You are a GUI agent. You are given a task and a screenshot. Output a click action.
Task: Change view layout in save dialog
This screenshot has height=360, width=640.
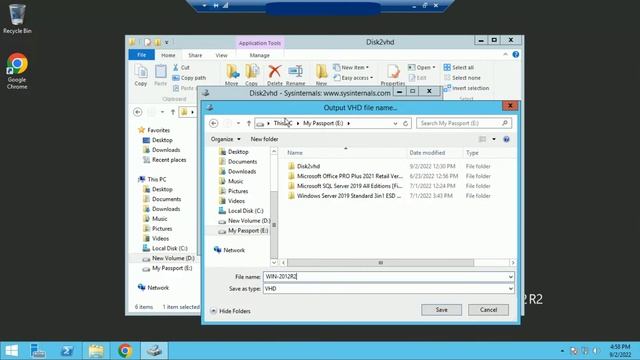point(482,139)
